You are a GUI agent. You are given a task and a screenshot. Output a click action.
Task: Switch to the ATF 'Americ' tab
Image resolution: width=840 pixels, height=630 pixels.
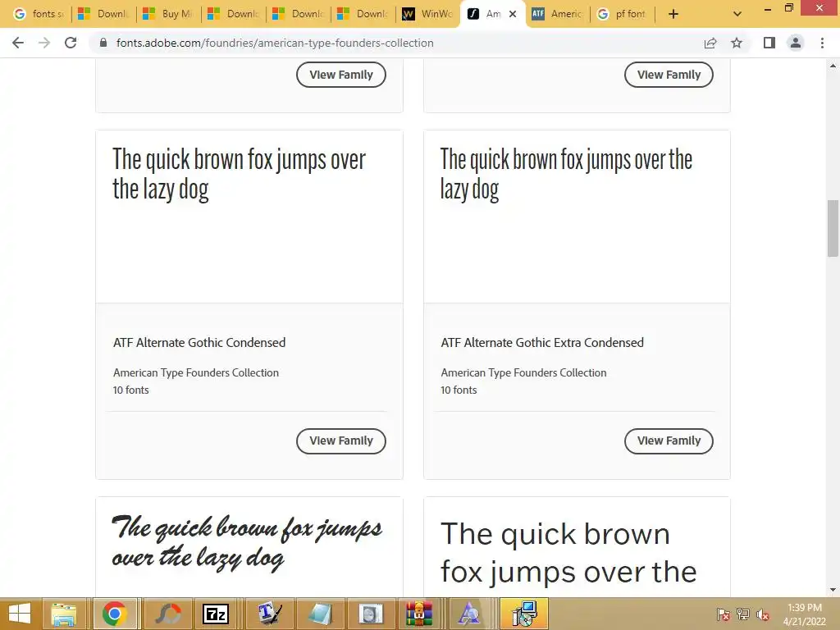click(557, 14)
